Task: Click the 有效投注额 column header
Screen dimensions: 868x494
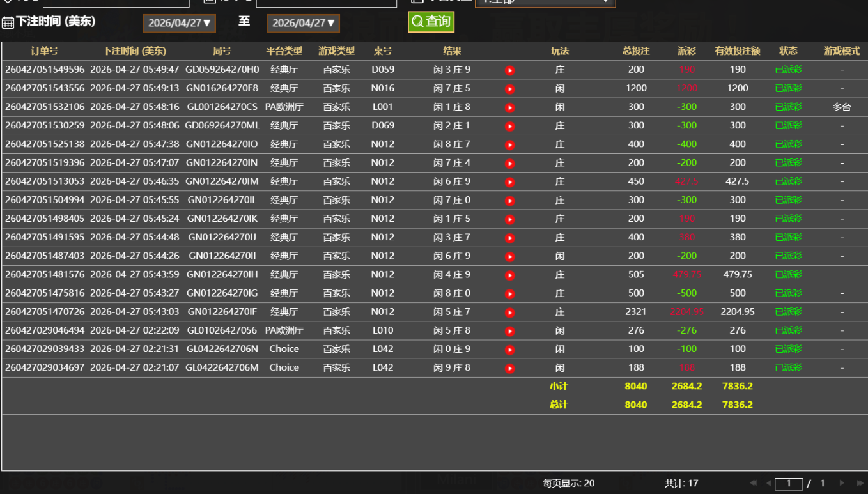Action: pos(738,51)
